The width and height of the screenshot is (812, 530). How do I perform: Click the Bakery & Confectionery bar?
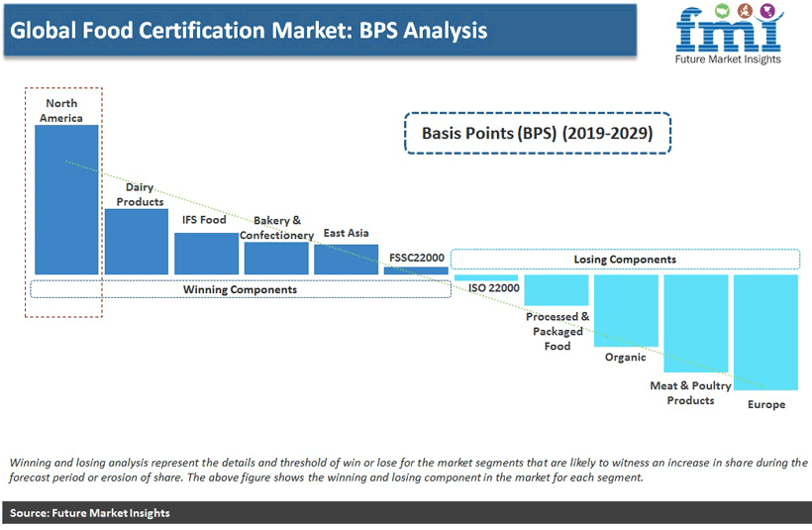[x=276, y=258]
